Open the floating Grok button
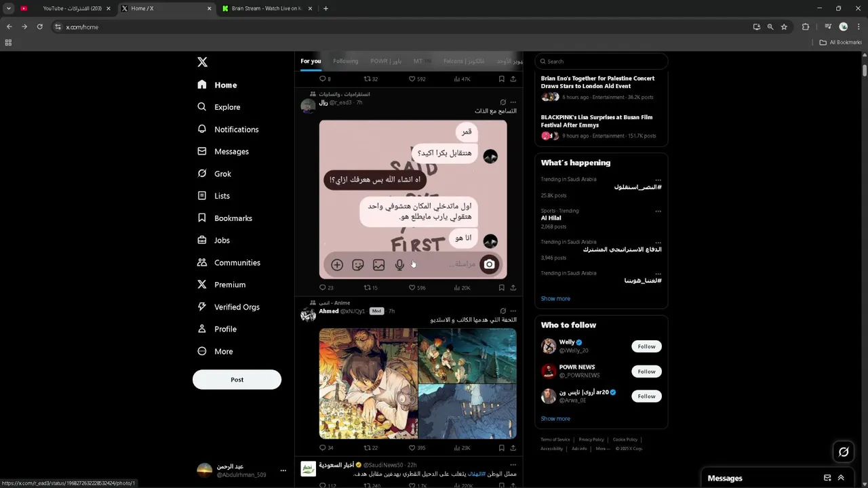This screenshot has width=868, height=488. click(844, 451)
